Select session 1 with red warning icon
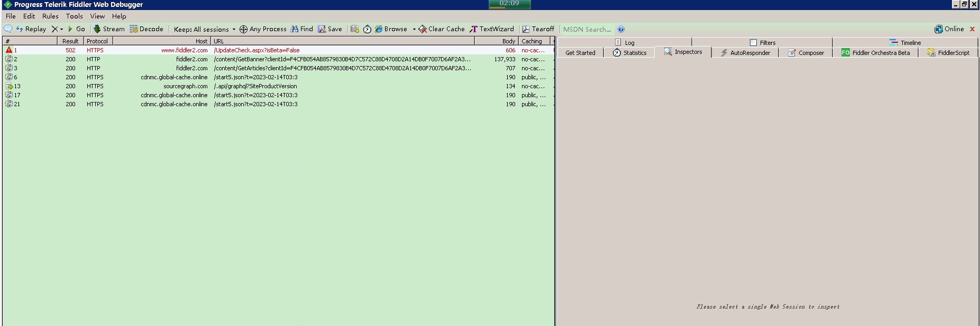This screenshot has width=980, height=326. (9, 50)
